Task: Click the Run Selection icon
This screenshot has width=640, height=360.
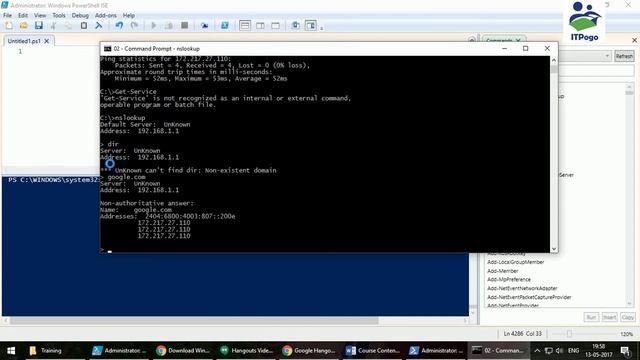Action: click(169, 25)
